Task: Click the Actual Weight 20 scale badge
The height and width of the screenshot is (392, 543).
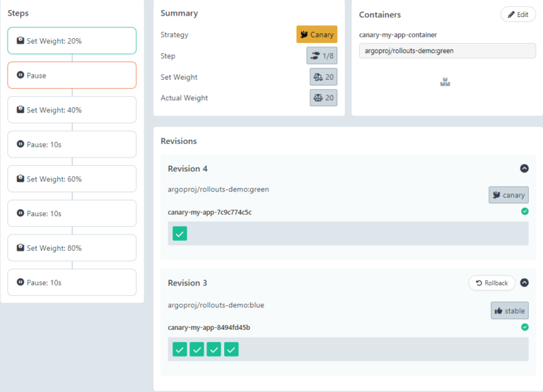Action: tap(323, 98)
